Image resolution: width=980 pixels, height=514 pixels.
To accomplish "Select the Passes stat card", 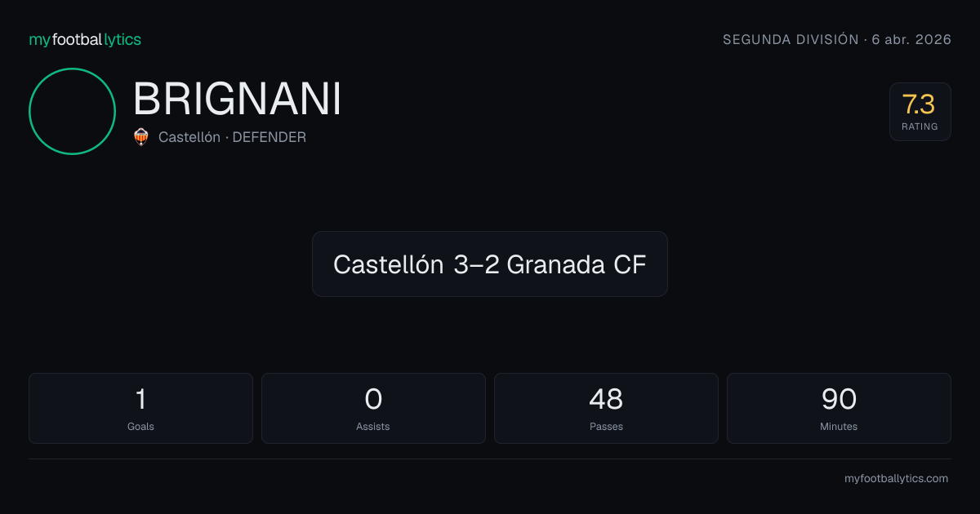I will click(606, 408).
